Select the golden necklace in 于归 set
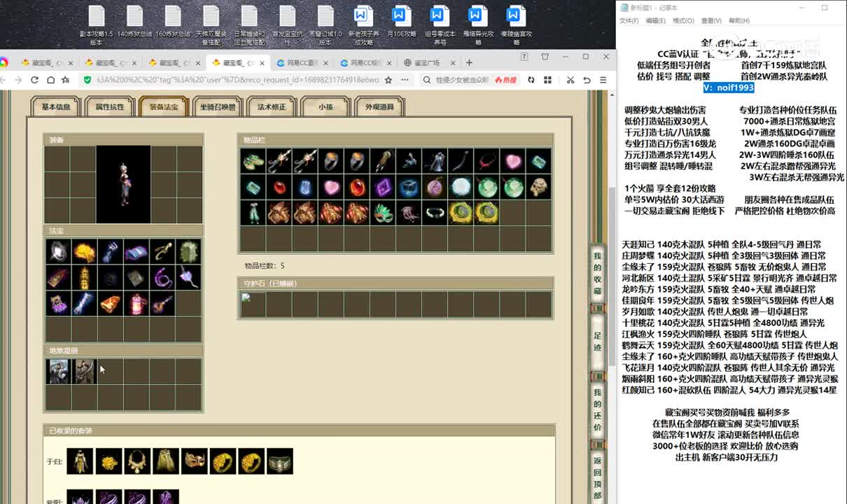847x504 pixels. tap(137, 461)
